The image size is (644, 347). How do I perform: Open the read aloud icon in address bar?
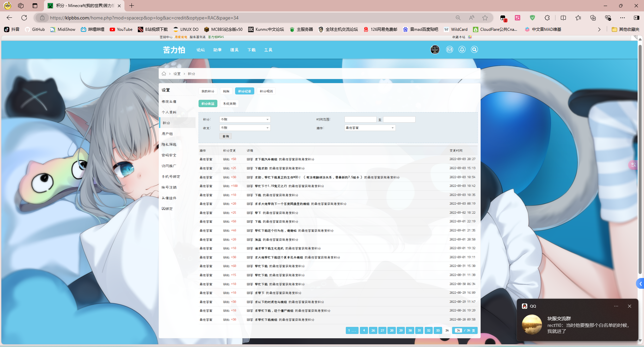[x=472, y=18]
